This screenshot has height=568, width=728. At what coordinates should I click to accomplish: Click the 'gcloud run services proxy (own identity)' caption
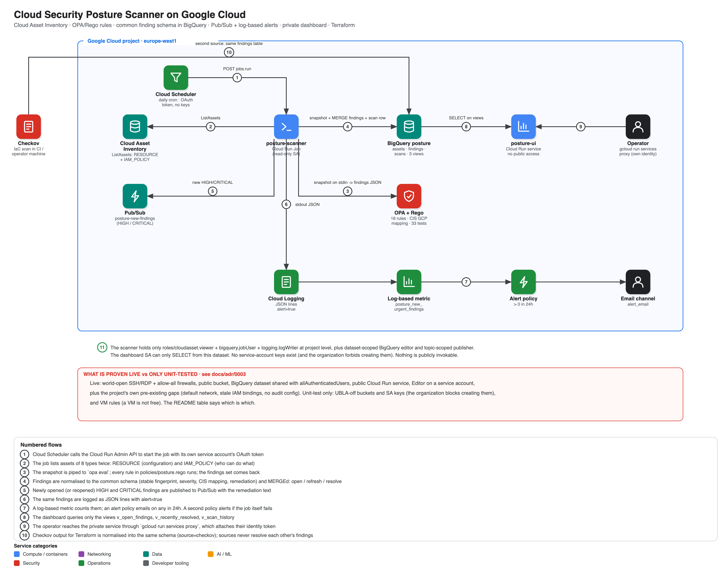pyautogui.click(x=638, y=151)
